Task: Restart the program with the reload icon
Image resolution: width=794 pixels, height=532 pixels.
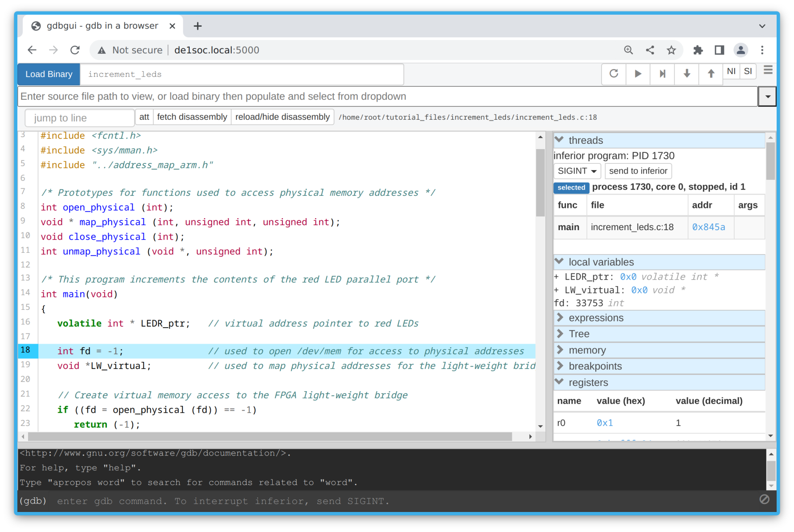Action: pos(614,73)
